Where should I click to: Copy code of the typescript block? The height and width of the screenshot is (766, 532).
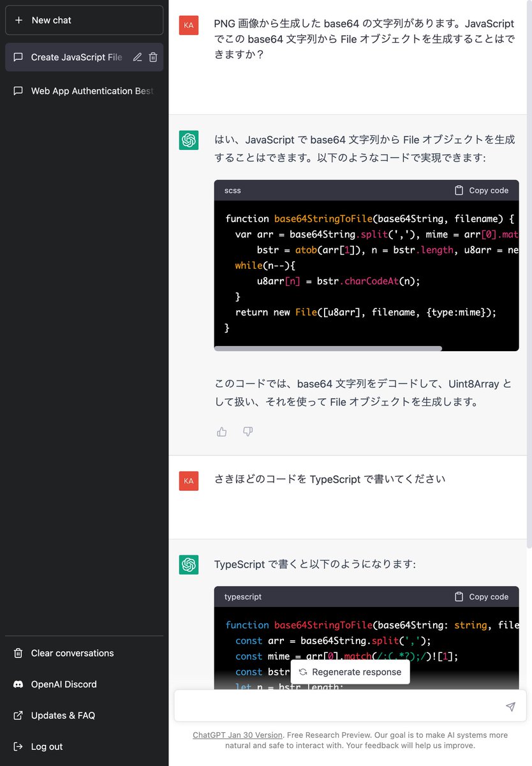click(x=482, y=597)
